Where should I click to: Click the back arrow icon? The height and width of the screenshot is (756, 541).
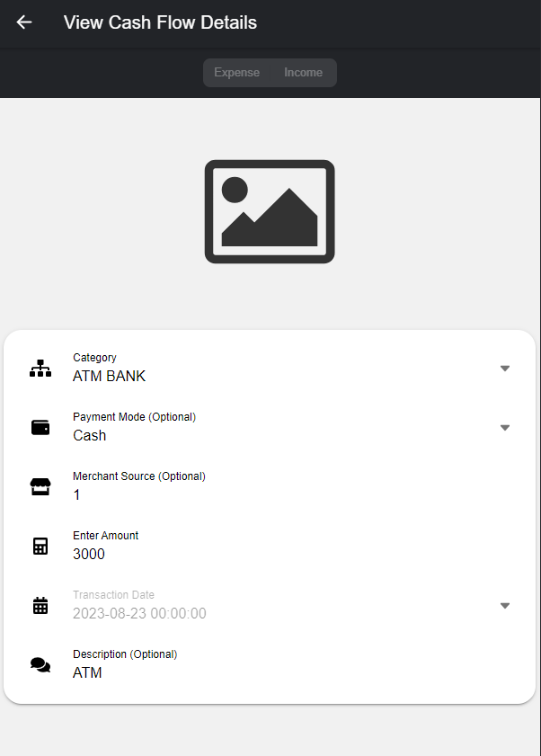point(24,22)
